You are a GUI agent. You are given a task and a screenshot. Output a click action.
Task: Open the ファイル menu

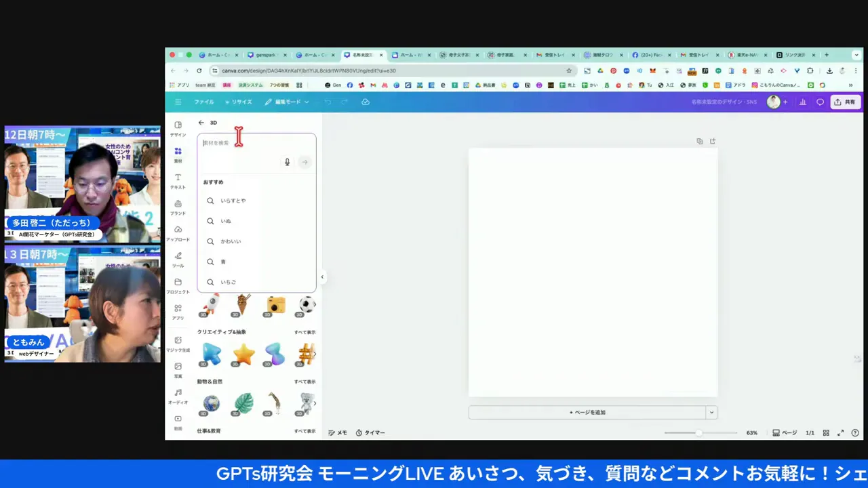tap(203, 102)
